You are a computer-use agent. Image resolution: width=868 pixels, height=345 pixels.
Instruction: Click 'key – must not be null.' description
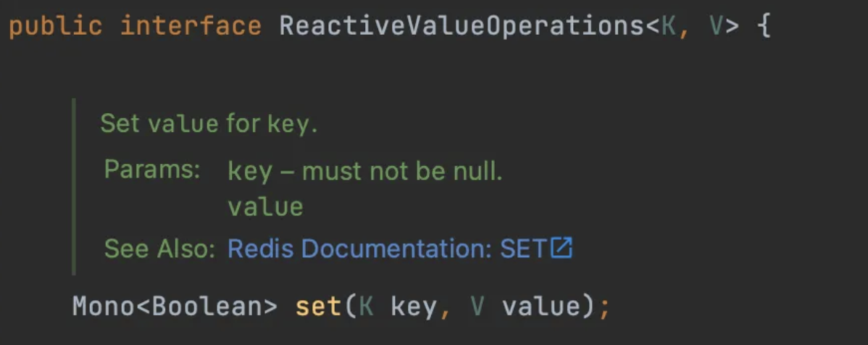[364, 172]
